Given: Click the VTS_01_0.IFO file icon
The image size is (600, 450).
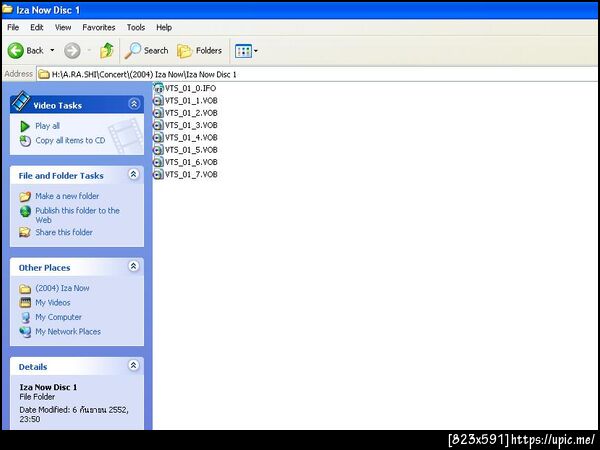Looking at the screenshot, I should pos(158,88).
